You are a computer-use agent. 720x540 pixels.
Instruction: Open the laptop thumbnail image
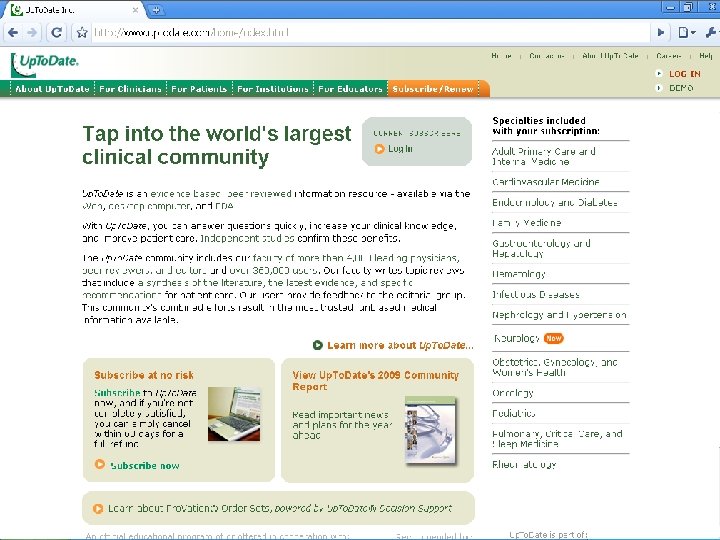(x=234, y=414)
